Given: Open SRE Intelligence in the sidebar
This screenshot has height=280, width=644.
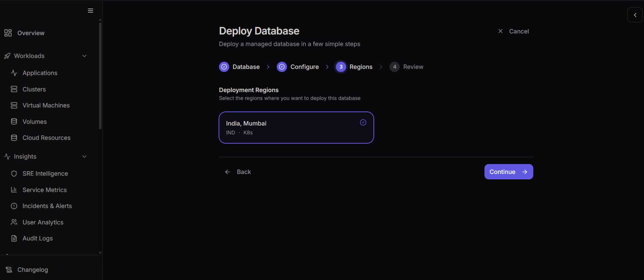Looking at the screenshot, I should click(x=45, y=174).
